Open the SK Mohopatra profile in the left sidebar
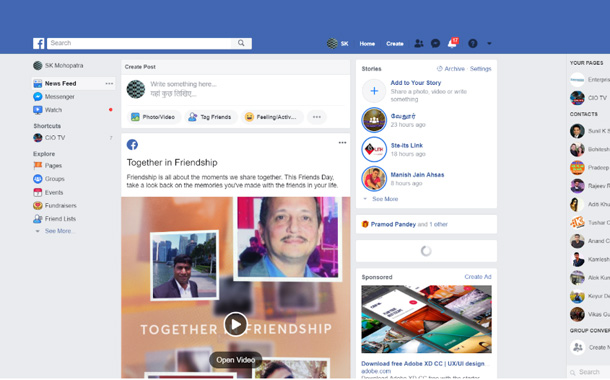Viewport: 610px width, 380px height. tap(58, 65)
